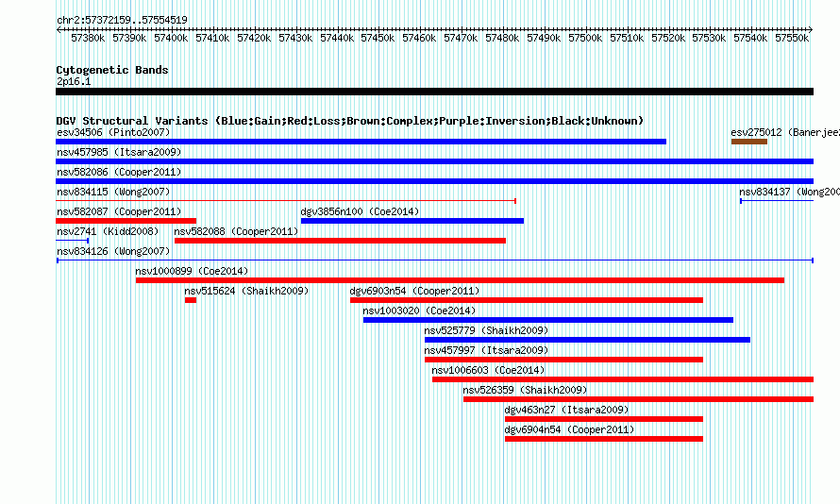This screenshot has width=840, height=504.
Task: Click the 57460k ruler position
Action: pos(419,38)
